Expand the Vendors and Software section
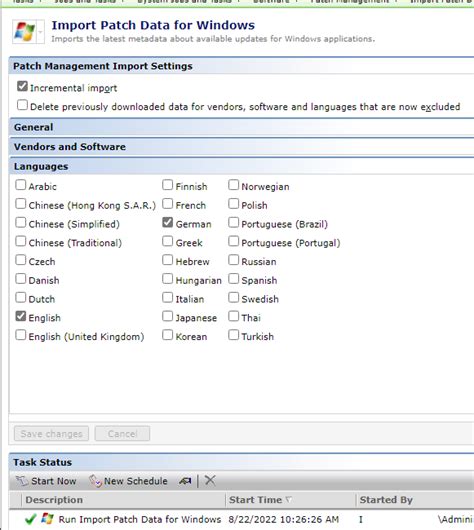474x530 pixels. pyautogui.click(x=241, y=147)
